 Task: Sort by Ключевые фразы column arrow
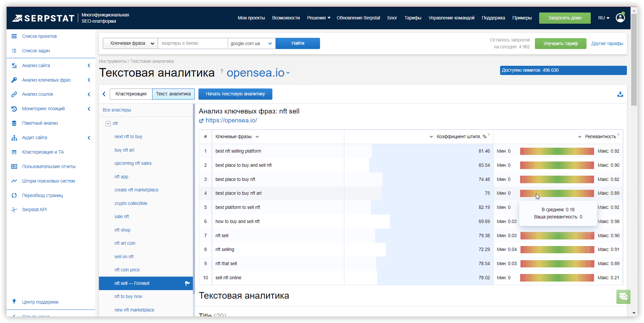point(257,137)
